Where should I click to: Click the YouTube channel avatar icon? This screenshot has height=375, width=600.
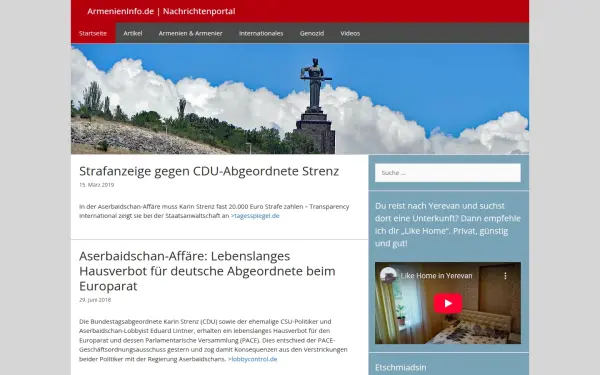388,275
